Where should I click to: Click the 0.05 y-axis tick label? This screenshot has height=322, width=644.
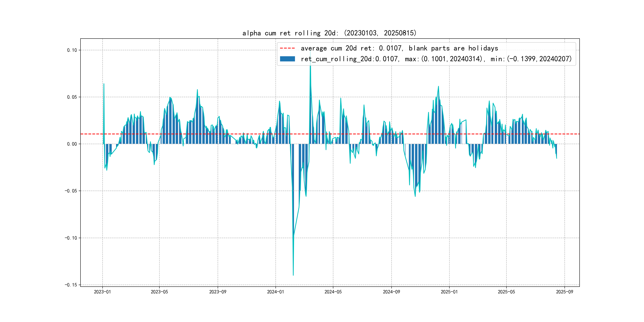tap(72, 97)
